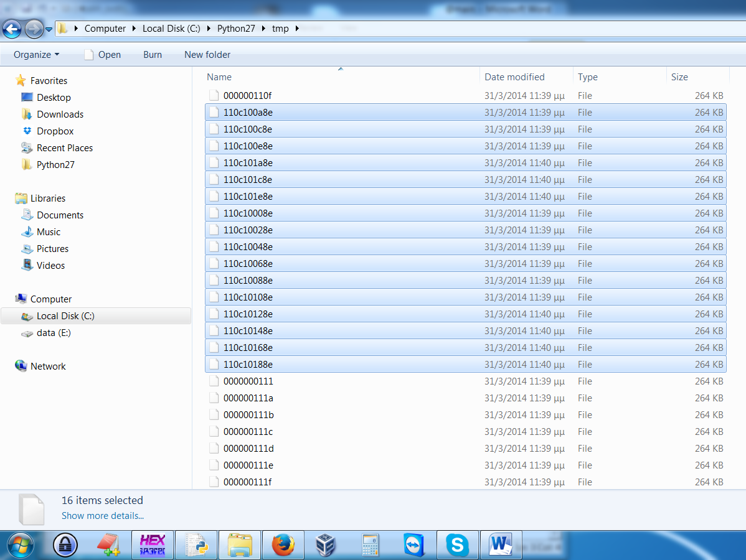Click the folder icon in the address bar

click(62, 29)
